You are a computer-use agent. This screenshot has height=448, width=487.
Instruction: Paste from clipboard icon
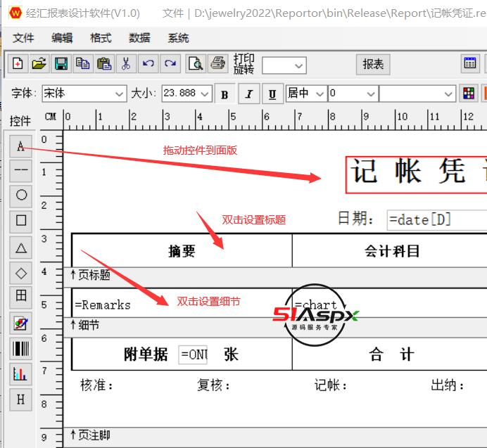[x=104, y=64]
